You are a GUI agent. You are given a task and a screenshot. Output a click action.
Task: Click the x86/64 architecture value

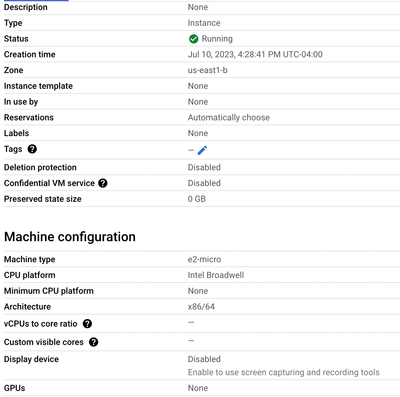tap(201, 307)
